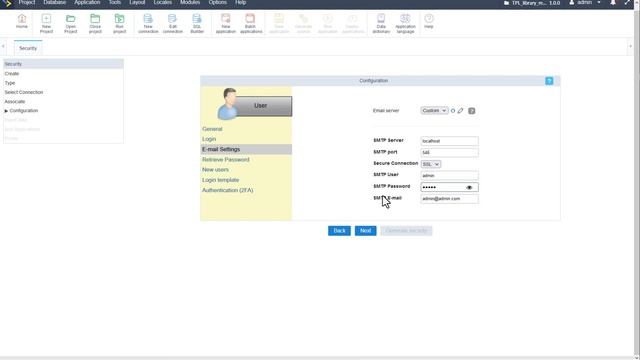Click the Scriptcase logo icon
Viewport: 640px width, 360px height.
(6, 3)
